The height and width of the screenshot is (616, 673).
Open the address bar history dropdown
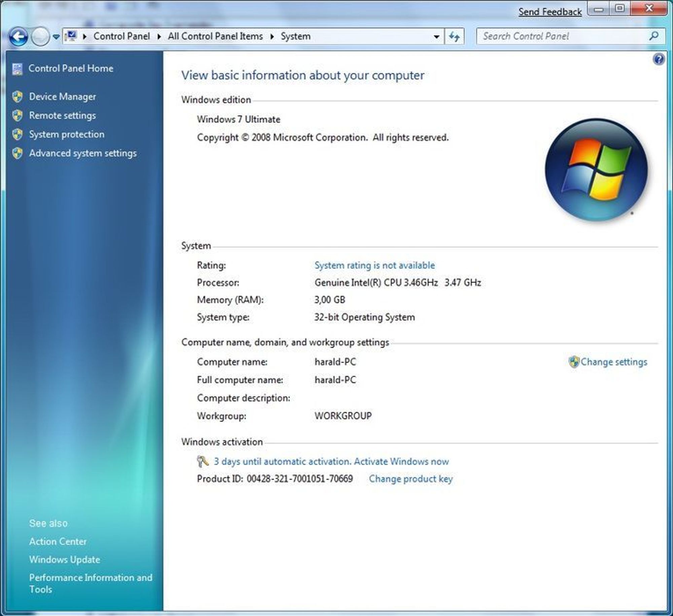[x=436, y=36]
